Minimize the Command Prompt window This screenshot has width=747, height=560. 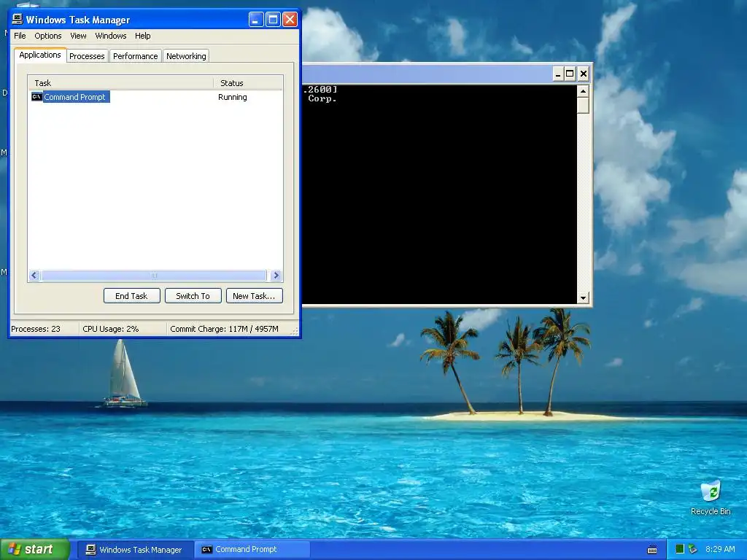click(558, 74)
